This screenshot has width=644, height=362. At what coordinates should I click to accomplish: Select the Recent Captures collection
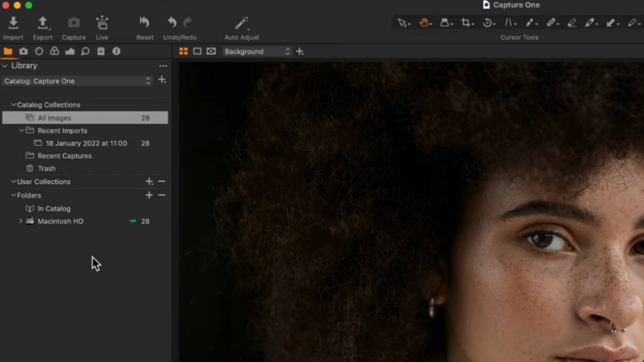point(64,156)
